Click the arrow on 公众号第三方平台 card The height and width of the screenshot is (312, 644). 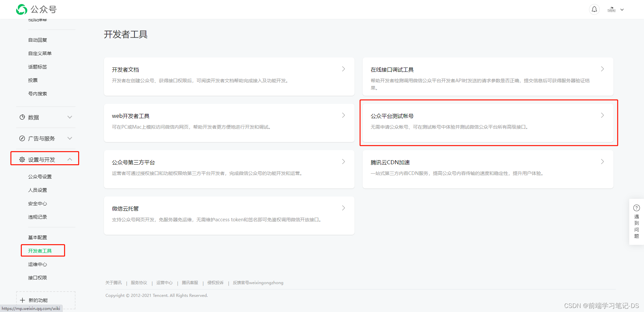tap(343, 162)
